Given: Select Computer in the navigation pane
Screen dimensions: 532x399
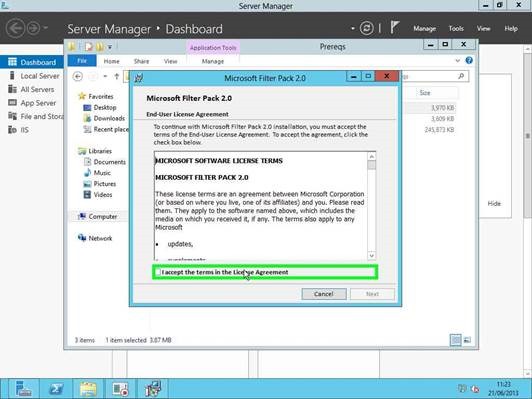Looking at the screenshot, I should point(98,216).
